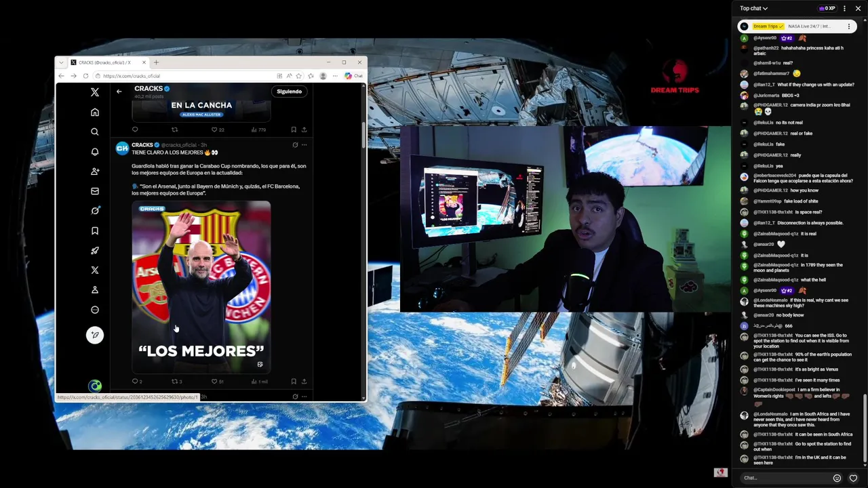The height and width of the screenshot is (488, 868).
Task: Compose a new post with feather button
Action: point(95,335)
